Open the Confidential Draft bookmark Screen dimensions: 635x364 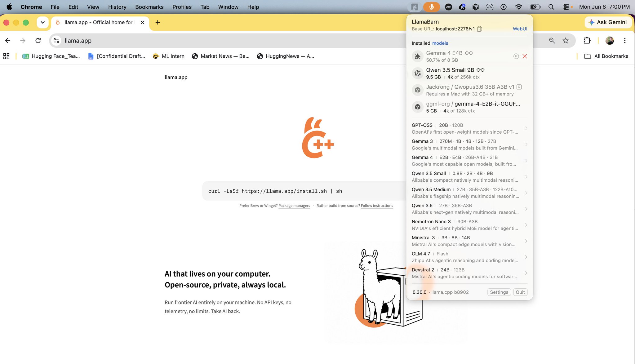[x=117, y=56]
